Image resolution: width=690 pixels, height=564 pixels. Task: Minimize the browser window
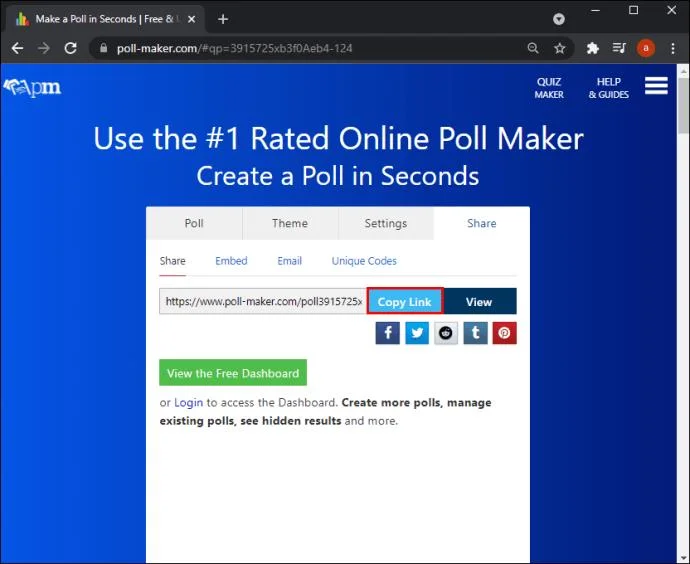[x=595, y=10]
